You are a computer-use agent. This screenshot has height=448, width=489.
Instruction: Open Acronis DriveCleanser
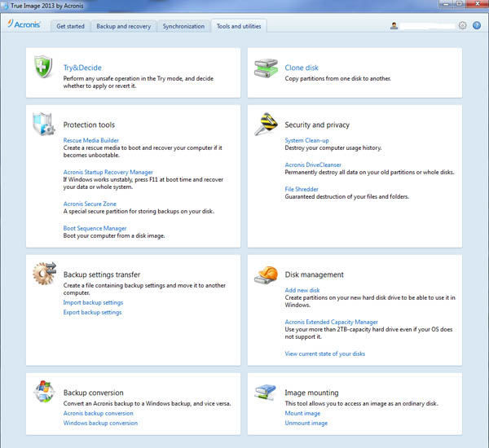(313, 165)
